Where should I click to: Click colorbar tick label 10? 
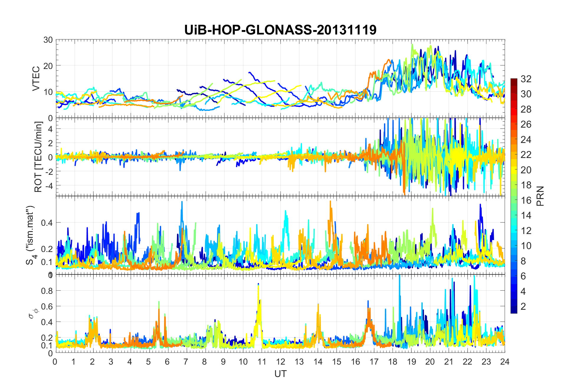point(526,246)
